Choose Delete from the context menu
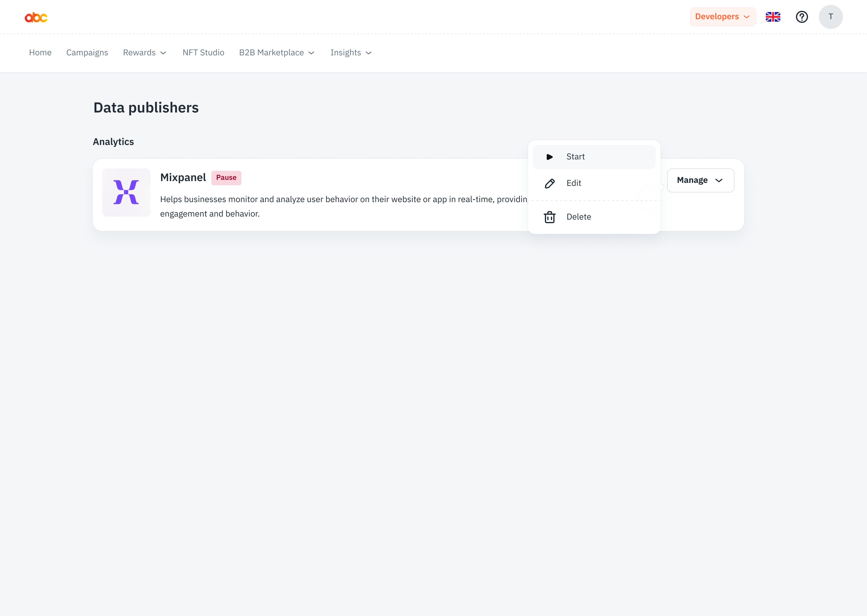This screenshot has height=616, width=867. click(579, 217)
